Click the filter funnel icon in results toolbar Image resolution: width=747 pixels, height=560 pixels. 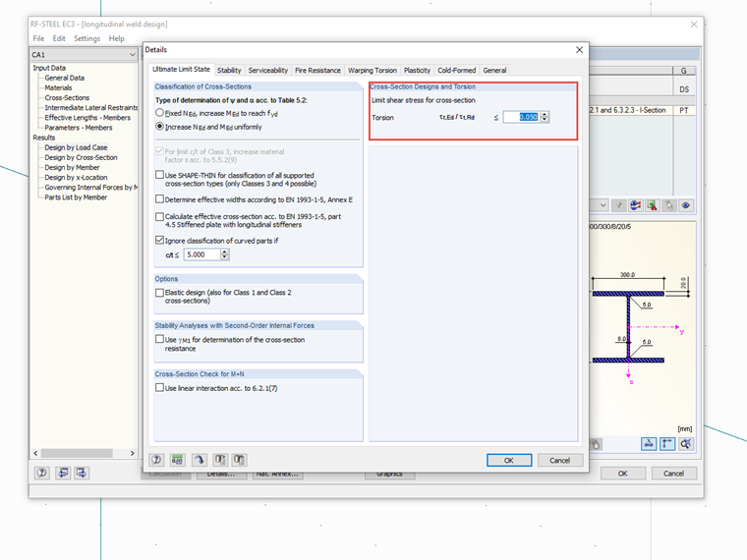pos(618,205)
